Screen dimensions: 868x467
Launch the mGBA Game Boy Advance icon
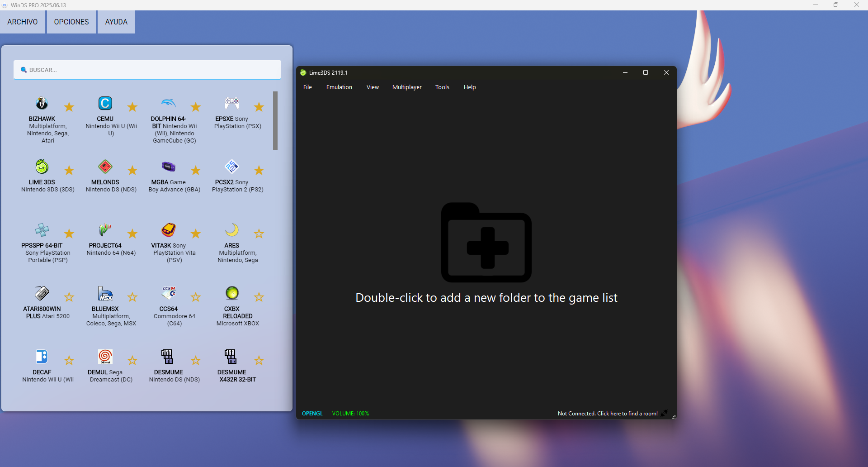coord(169,167)
